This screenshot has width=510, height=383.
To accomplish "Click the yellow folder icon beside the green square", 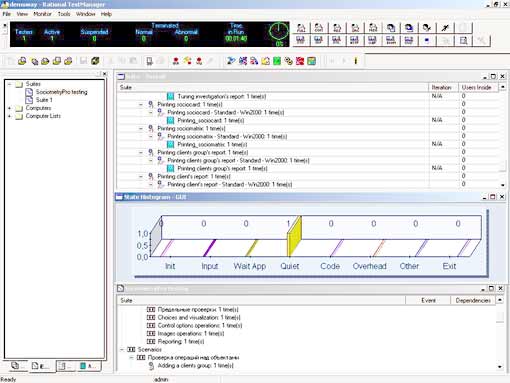I will tap(266, 61).
